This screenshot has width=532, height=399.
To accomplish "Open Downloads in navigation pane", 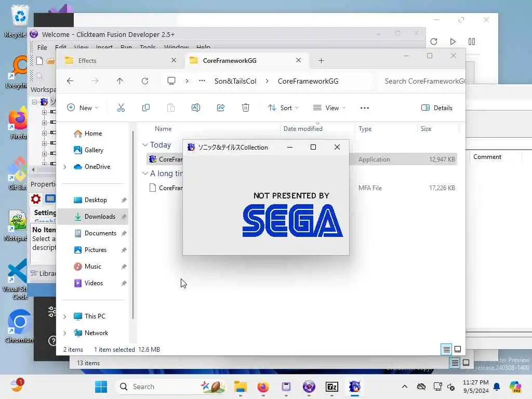I will (100, 217).
